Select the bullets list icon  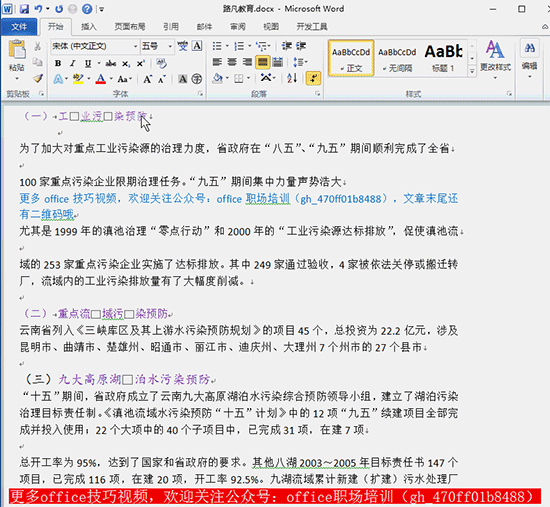217,46
